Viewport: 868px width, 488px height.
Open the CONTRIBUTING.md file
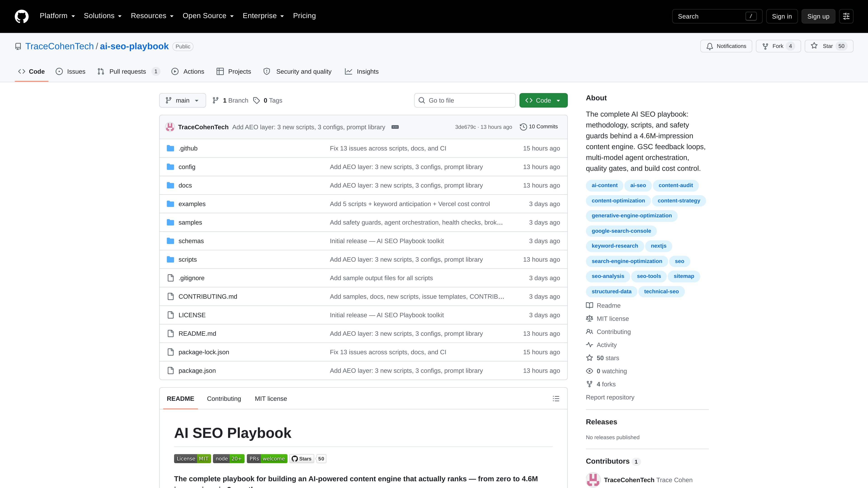[x=208, y=296]
